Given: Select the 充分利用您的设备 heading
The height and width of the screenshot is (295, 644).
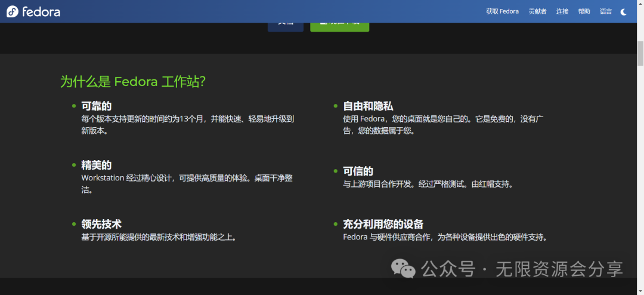Looking at the screenshot, I should pyautogui.click(x=383, y=224).
